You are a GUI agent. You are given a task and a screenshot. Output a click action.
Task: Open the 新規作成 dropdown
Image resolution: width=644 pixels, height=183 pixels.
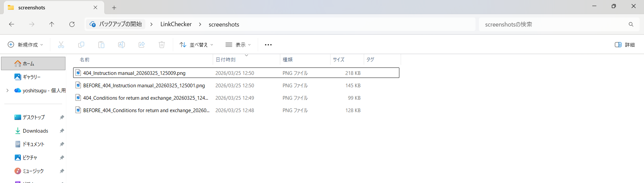26,45
